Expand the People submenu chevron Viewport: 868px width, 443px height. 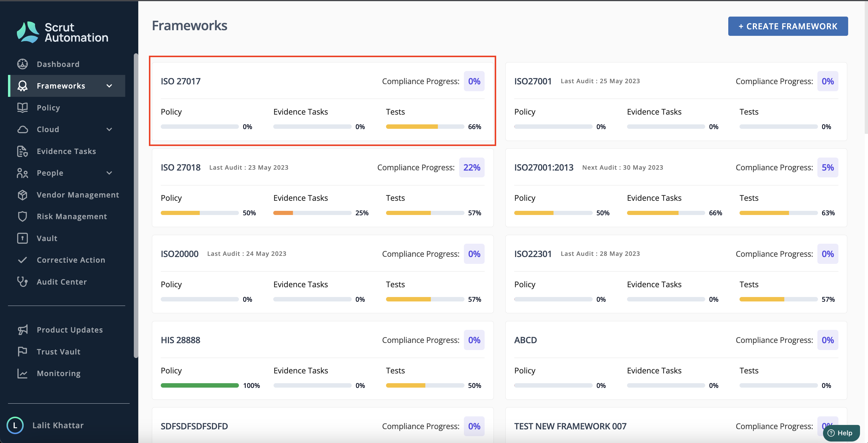109,173
